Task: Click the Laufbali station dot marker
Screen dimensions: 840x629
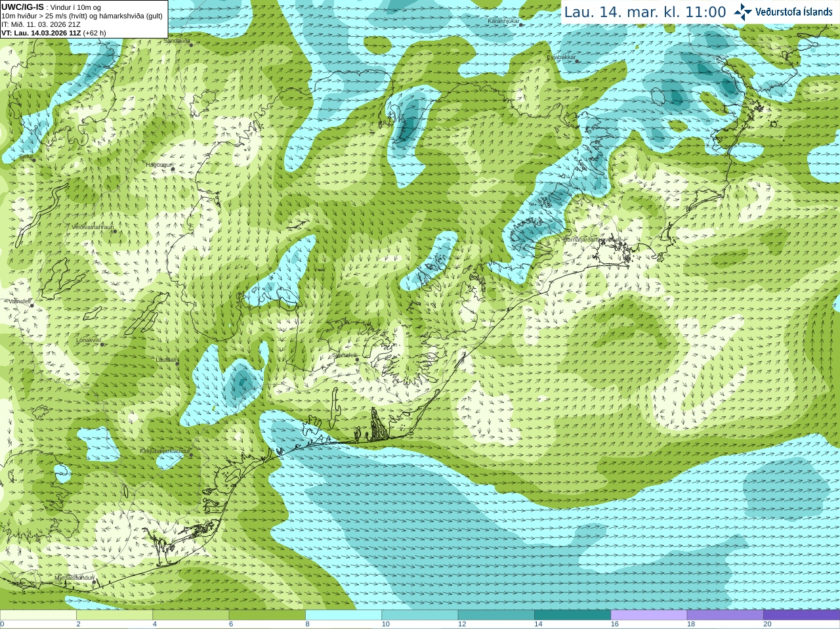Action: point(178,363)
